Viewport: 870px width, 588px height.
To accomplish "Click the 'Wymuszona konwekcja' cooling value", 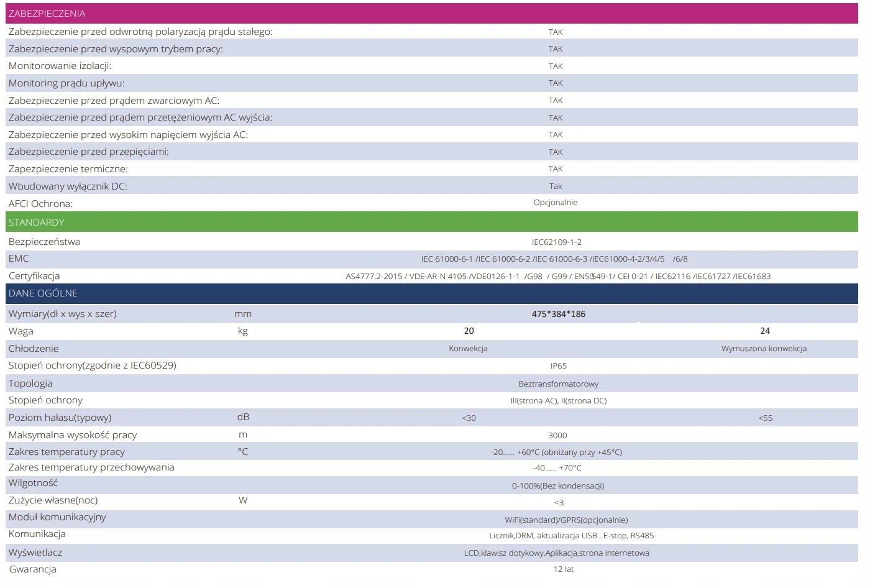I will 764,349.
